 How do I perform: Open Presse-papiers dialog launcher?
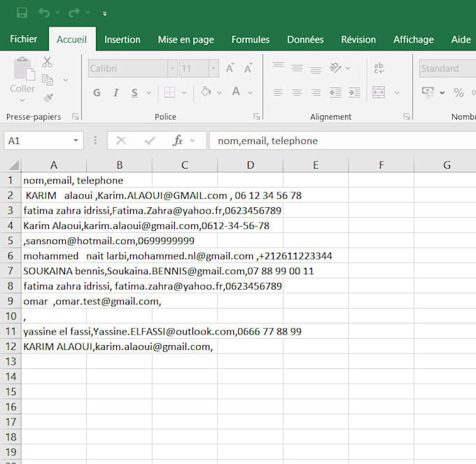coord(76,117)
